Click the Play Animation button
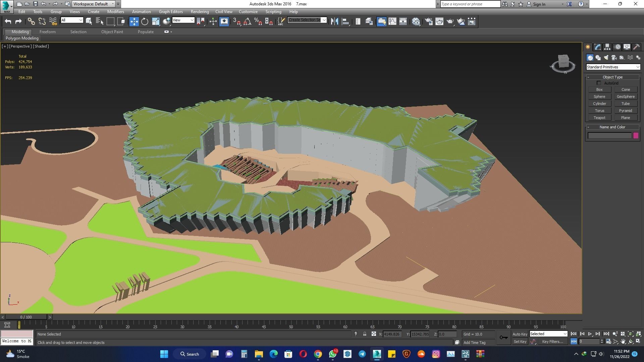Image resolution: width=644 pixels, height=362 pixels. coord(590,334)
